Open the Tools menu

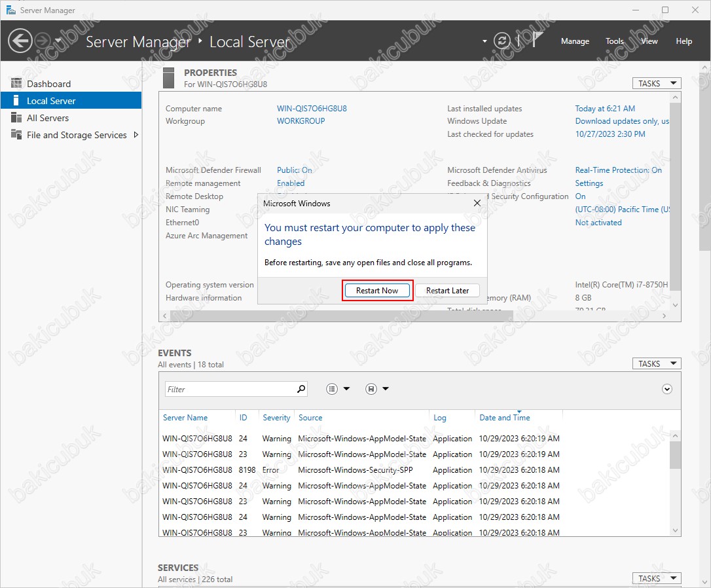(x=614, y=41)
